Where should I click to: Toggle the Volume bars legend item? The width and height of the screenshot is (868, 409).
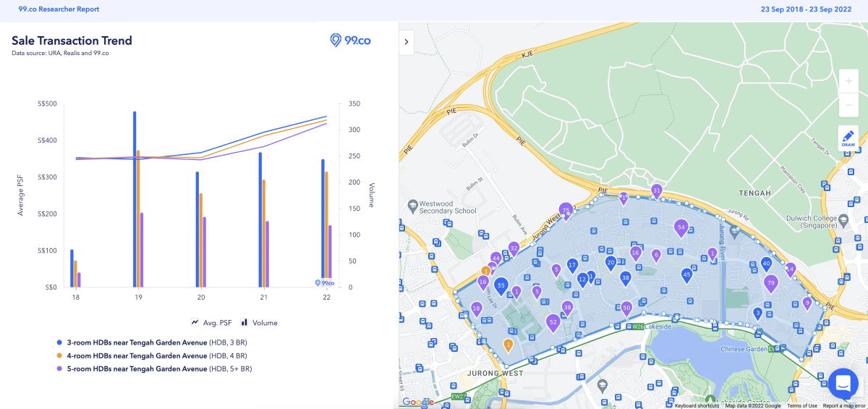click(260, 323)
